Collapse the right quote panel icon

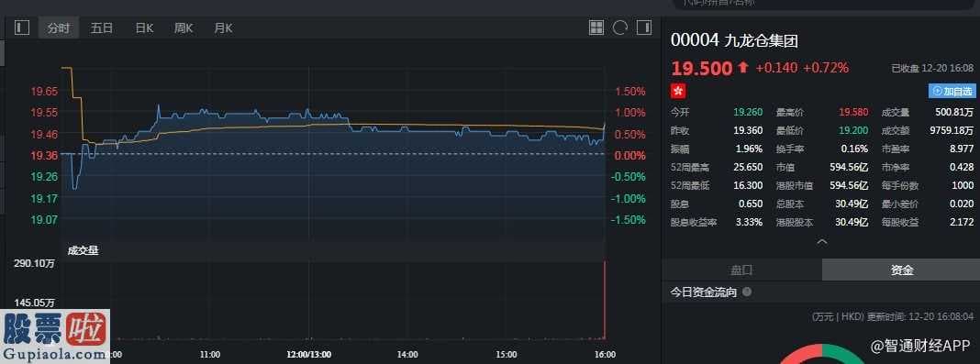tap(644, 28)
